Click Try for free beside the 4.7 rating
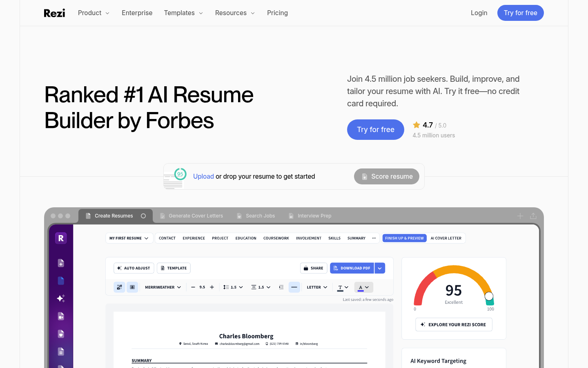 376,130
